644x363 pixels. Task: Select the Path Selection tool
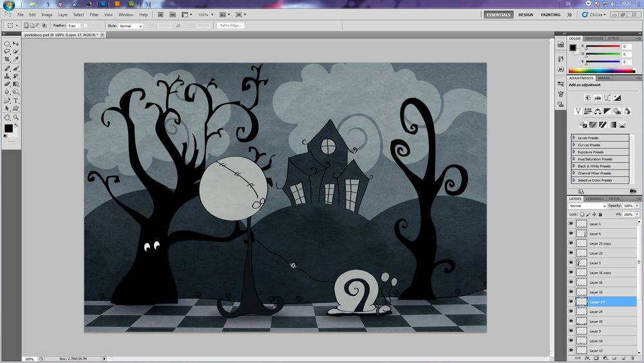click(7, 108)
